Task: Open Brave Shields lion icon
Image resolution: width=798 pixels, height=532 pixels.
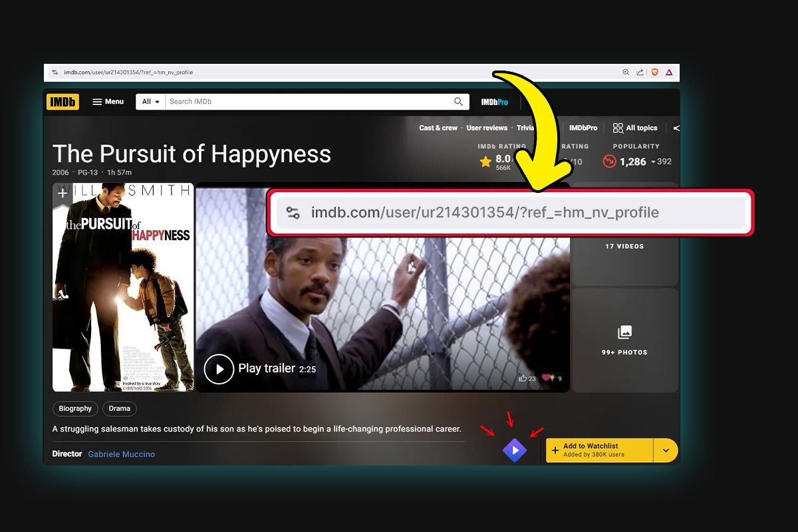Action: (x=654, y=72)
